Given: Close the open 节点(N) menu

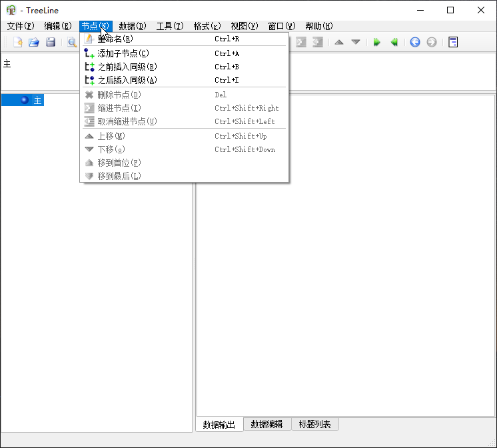Looking at the screenshot, I should coord(95,26).
